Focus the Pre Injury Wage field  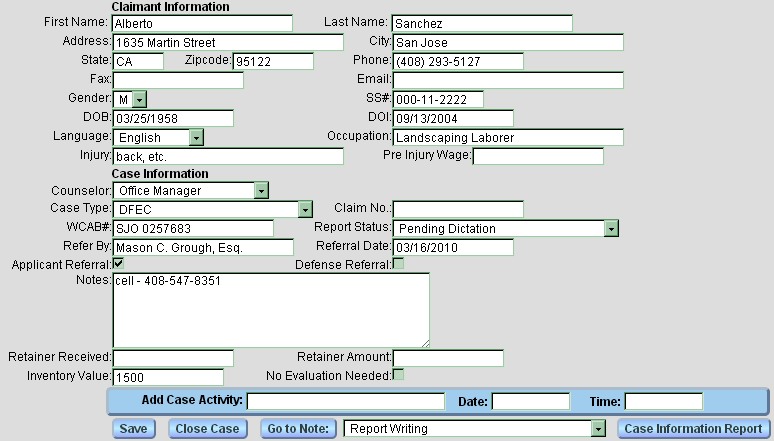coord(538,156)
